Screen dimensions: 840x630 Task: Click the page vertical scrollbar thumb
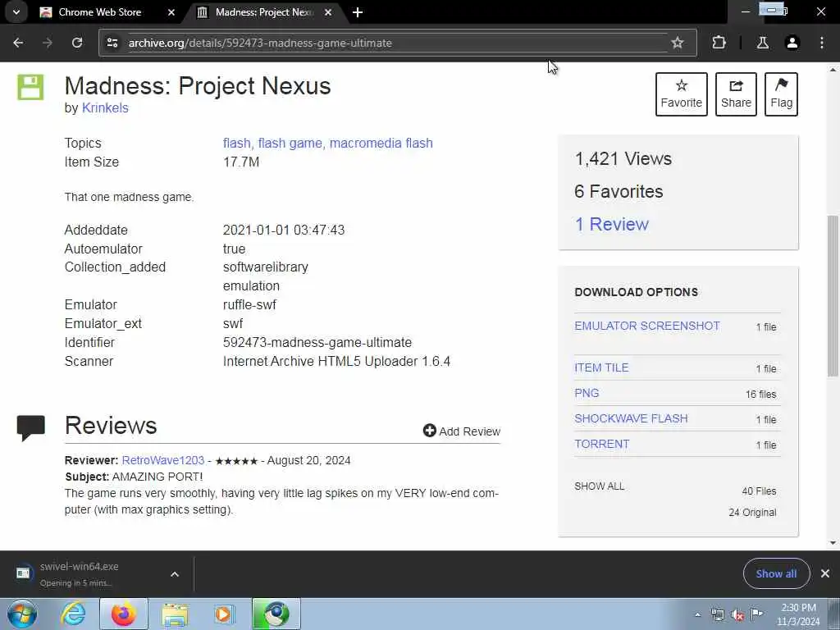tap(833, 295)
